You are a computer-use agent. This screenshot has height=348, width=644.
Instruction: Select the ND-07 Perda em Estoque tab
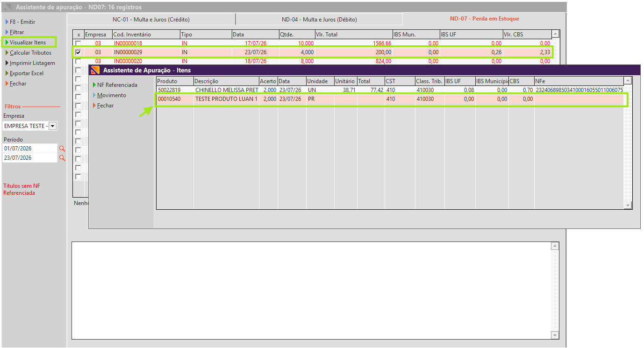(484, 19)
